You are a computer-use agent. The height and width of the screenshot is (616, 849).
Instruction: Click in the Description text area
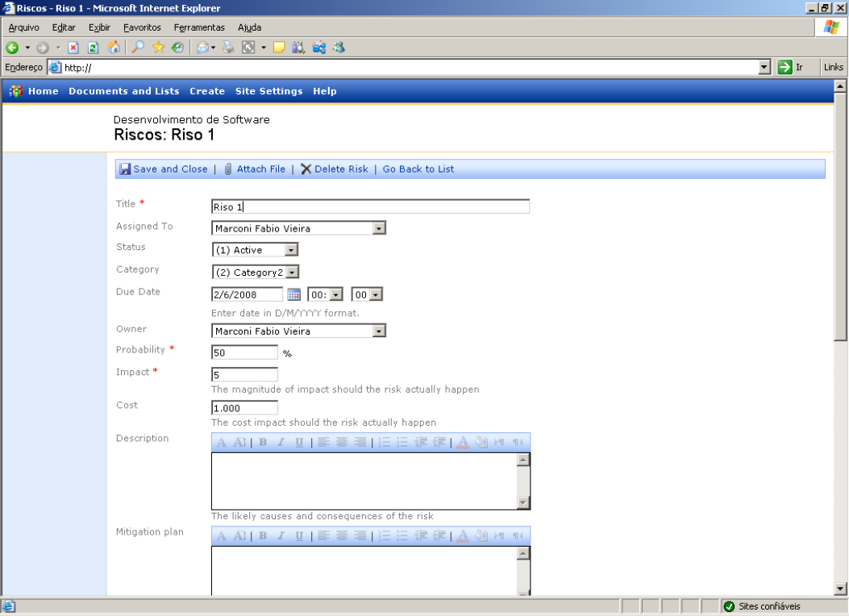[x=364, y=481]
